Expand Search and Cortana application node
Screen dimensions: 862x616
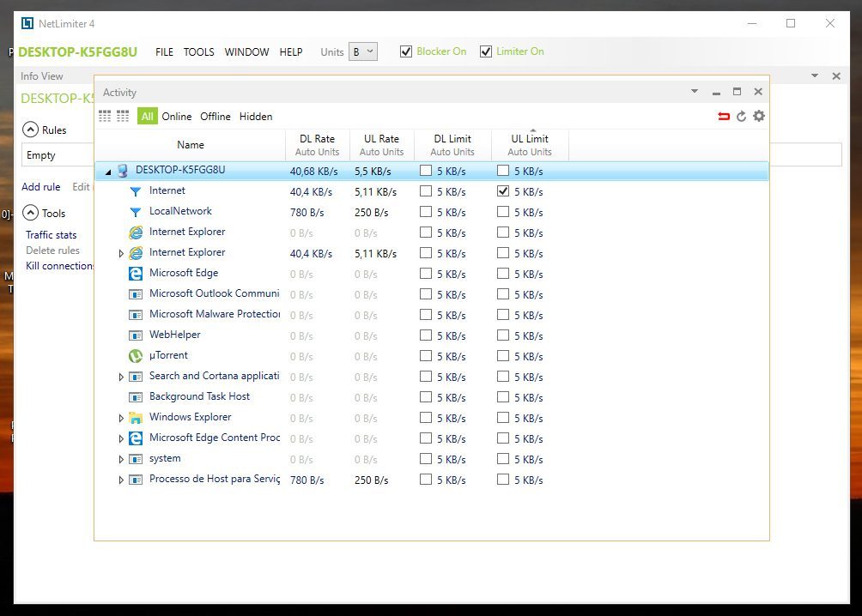click(121, 377)
